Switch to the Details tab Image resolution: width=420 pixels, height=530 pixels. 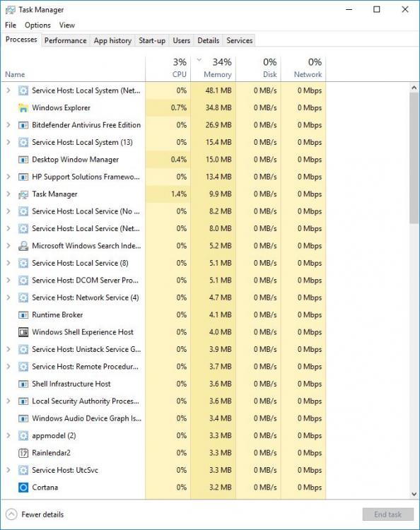pyautogui.click(x=209, y=40)
